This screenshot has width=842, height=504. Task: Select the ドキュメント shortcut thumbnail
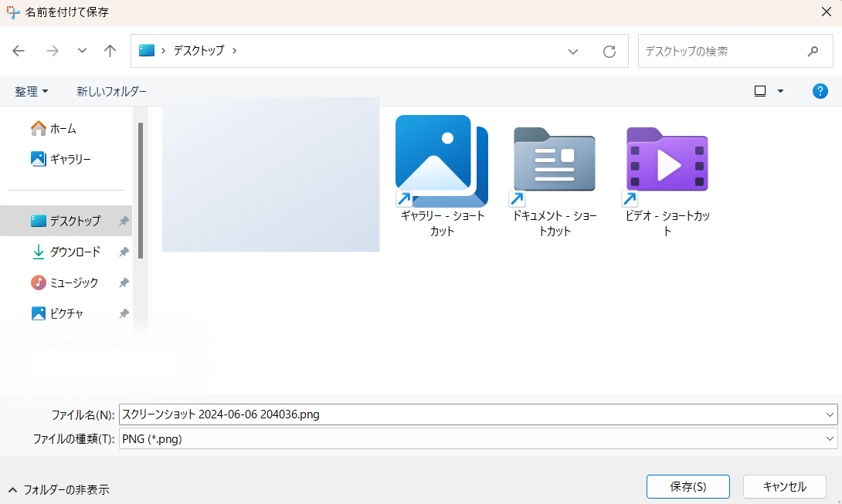coord(554,161)
